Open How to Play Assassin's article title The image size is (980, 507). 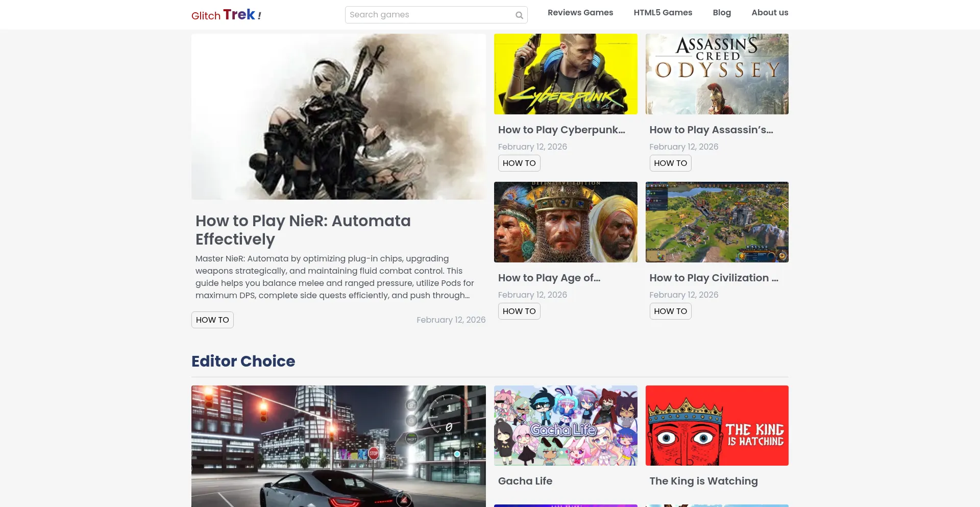[711, 130]
